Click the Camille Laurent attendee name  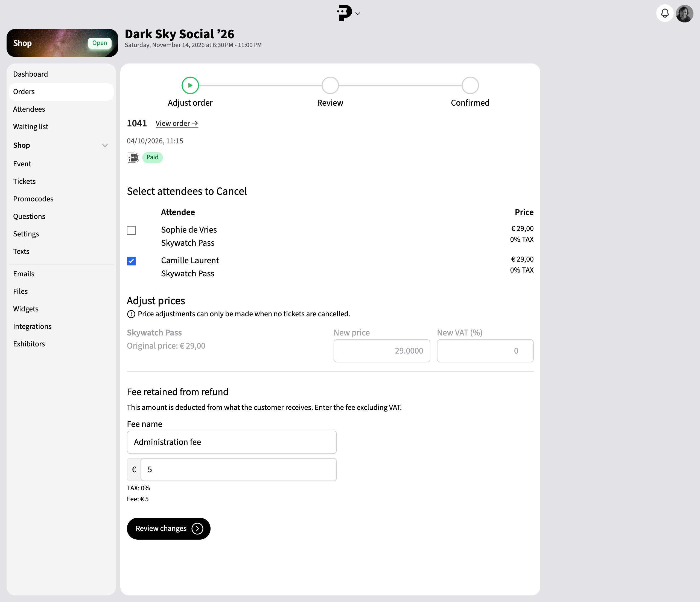tap(190, 261)
